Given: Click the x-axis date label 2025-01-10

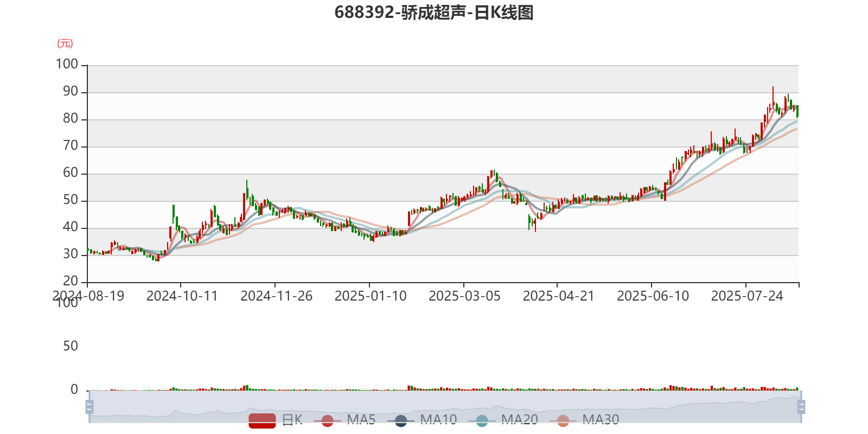Looking at the screenshot, I should (371, 296).
